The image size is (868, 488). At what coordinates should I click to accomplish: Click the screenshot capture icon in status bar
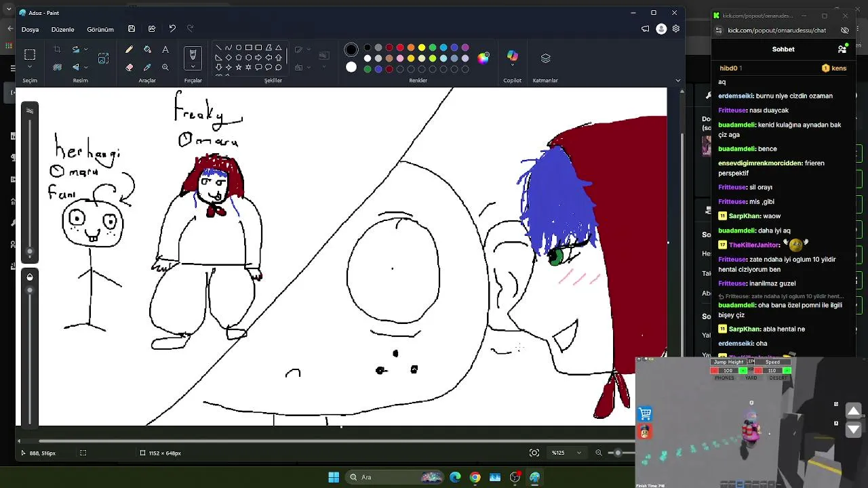coord(534,453)
